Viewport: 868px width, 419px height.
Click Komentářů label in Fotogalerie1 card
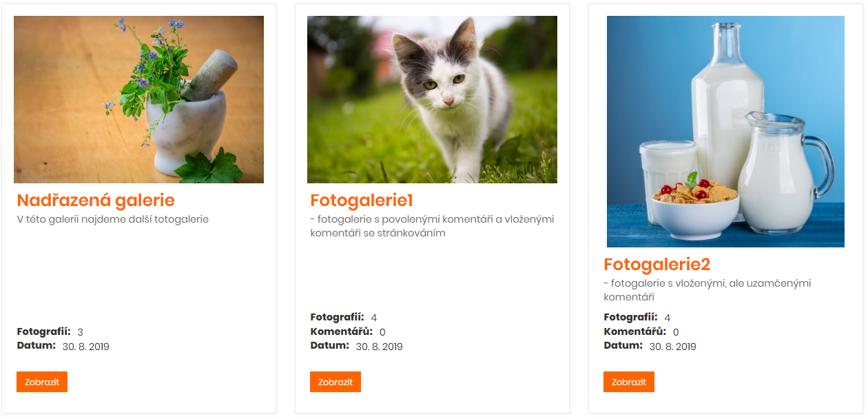pyautogui.click(x=341, y=331)
